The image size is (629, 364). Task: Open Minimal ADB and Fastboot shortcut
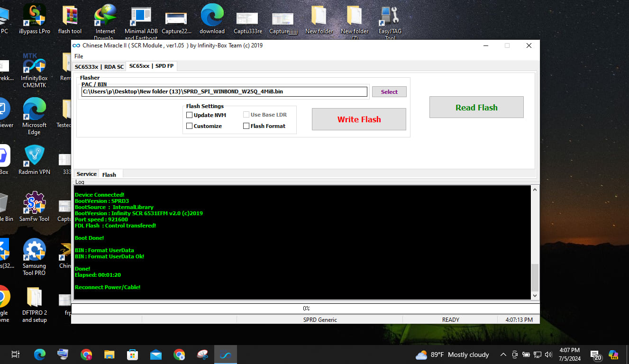pyautogui.click(x=141, y=21)
